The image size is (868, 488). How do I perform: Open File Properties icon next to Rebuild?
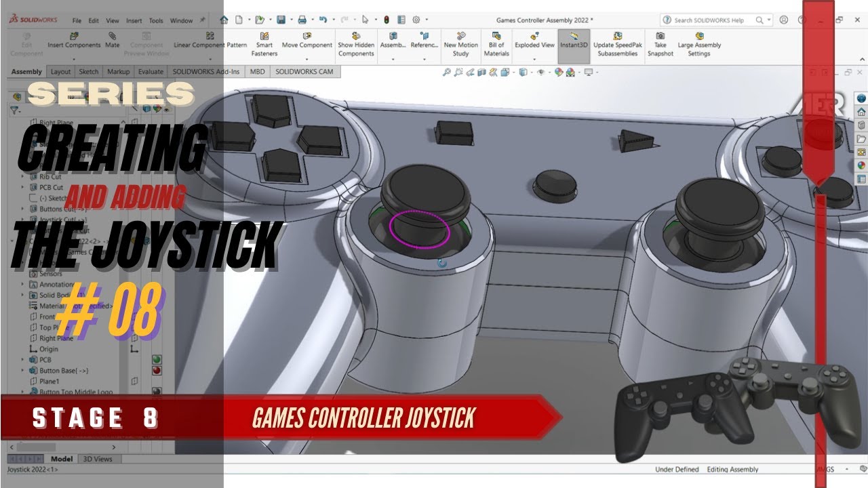[401, 20]
